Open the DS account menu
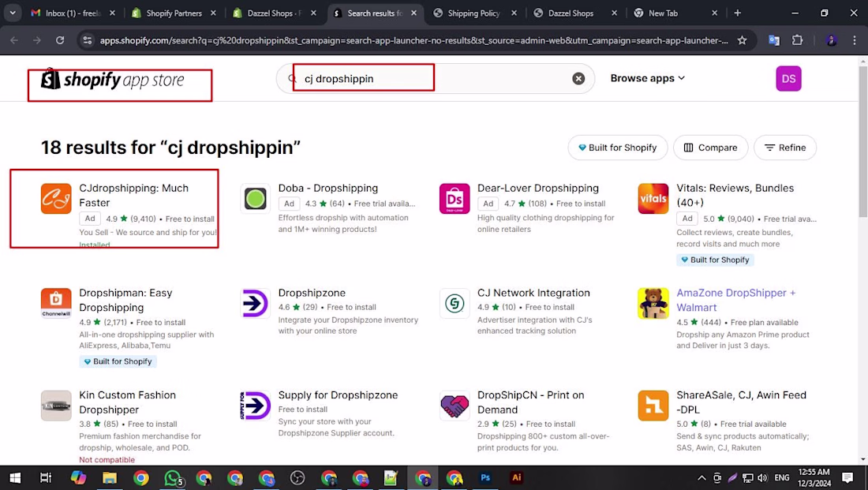This screenshot has width=868, height=490. [788, 79]
